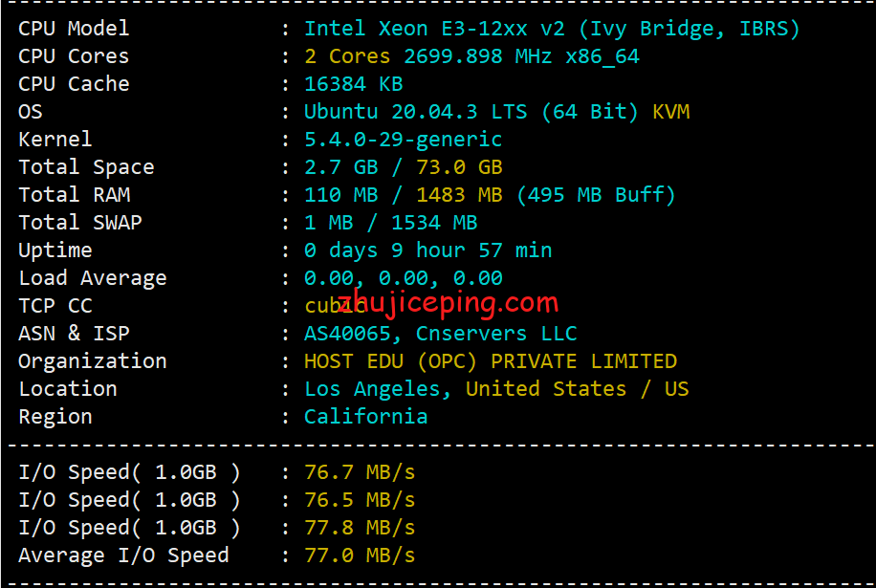Select the Organization label
The height and width of the screenshot is (588, 876).
(92, 361)
